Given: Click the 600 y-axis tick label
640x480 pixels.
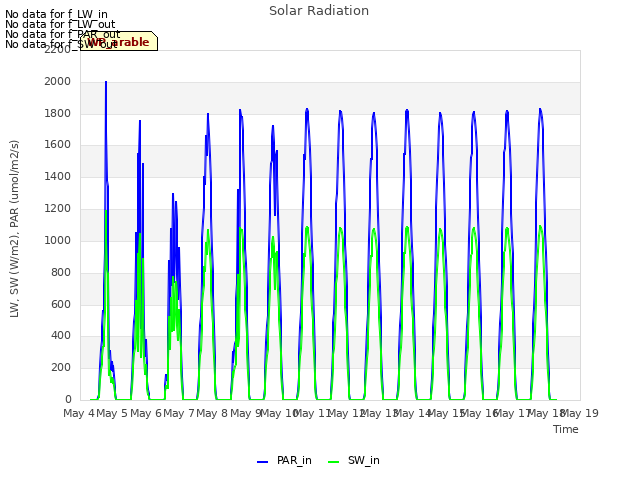Looking at the screenshot, I should pyautogui.click(x=61, y=304).
